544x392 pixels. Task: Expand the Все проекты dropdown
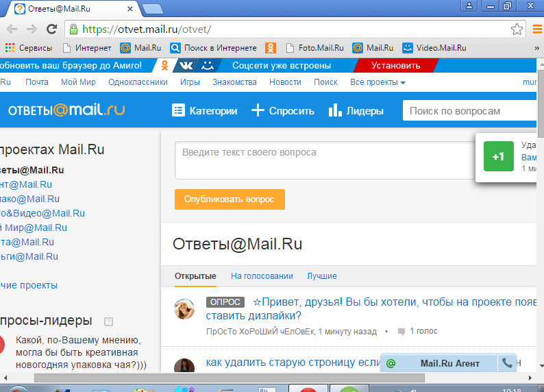click(378, 82)
